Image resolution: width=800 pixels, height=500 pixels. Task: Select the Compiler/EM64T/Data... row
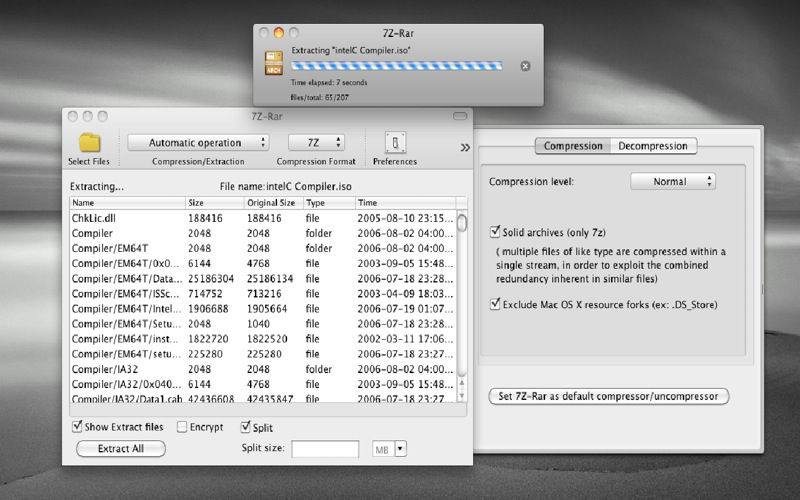263,279
